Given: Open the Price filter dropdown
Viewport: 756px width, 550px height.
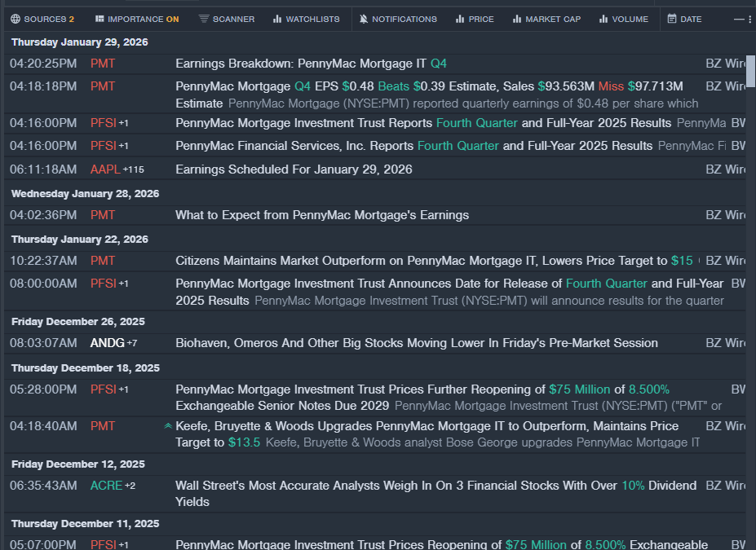Looking at the screenshot, I should click(x=474, y=19).
